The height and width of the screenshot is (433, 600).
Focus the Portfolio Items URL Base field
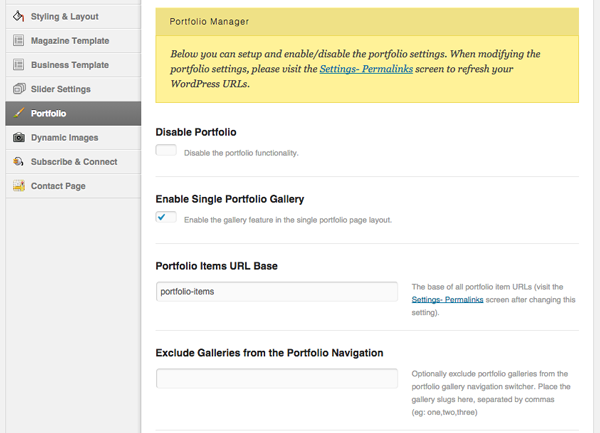[x=277, y=291]
